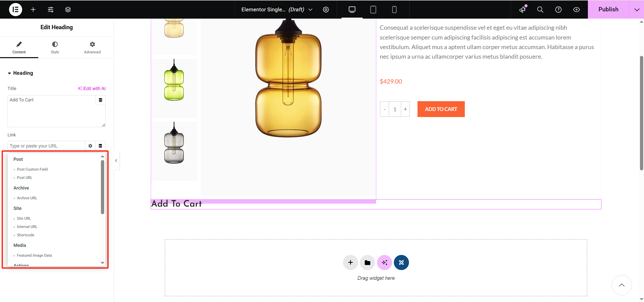This screenshot has height=302, width=644.
Task: Switch to tablet responsive preview
Action: pyautogui.click(x=373, y=9)
